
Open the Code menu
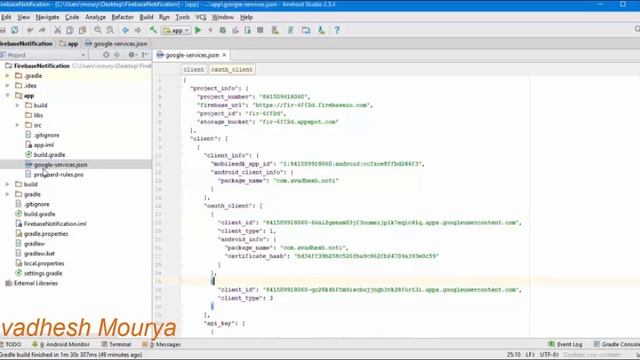72,17
